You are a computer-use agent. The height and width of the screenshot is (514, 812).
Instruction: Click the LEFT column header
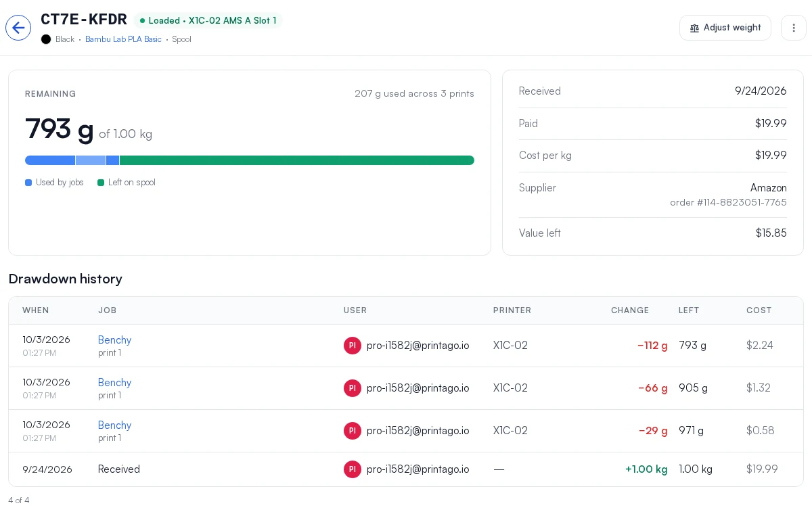pyautogui.click(x=689, y=310)
